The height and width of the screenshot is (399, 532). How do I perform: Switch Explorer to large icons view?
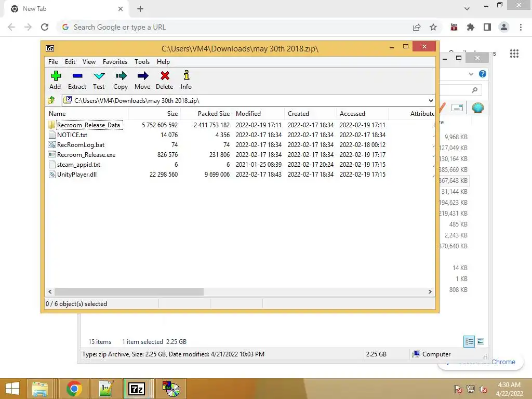pos(481,341)
